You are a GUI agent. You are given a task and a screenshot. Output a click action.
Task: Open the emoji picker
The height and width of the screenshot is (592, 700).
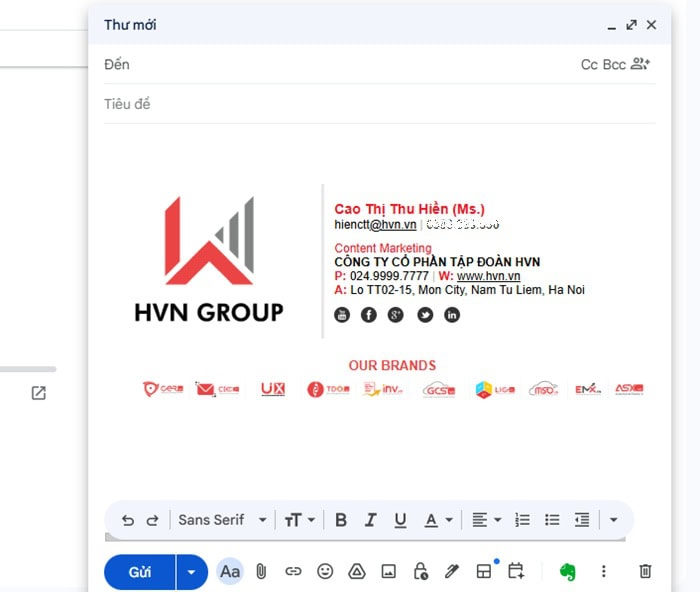coord(325,572)
